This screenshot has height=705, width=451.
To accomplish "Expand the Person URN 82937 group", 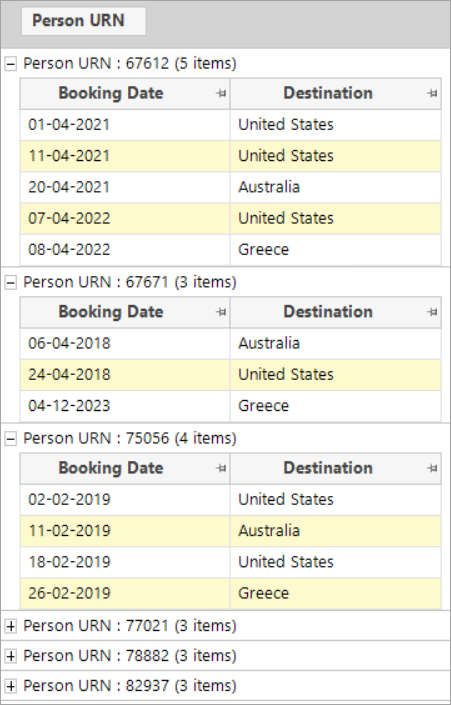I will point(11,687).
